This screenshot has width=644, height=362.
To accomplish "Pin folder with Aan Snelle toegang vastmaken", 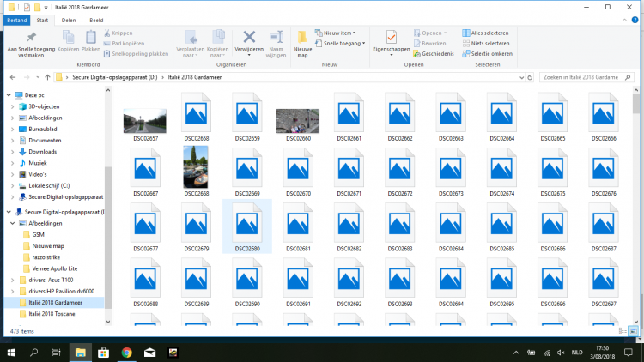I will coord(30,41).
